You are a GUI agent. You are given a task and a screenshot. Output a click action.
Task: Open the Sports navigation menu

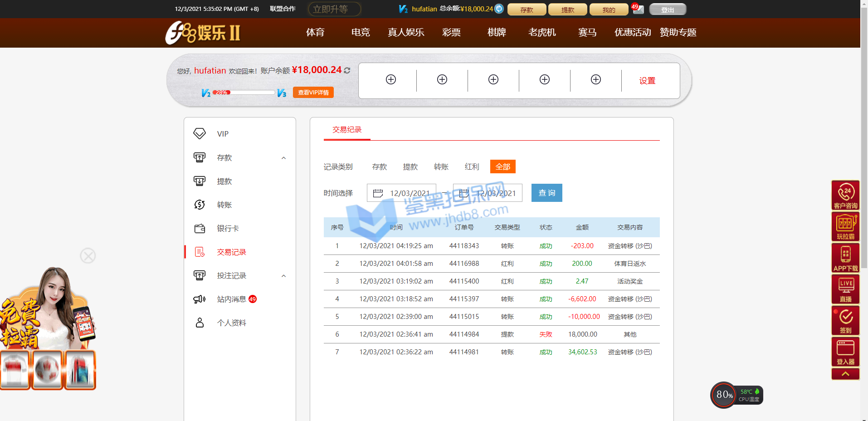(315, 33)
